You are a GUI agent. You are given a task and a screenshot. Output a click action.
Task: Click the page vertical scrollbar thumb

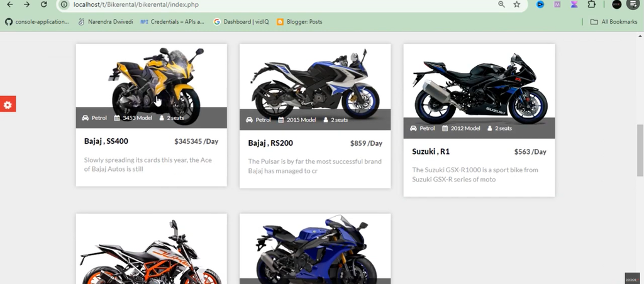[640, 150]
